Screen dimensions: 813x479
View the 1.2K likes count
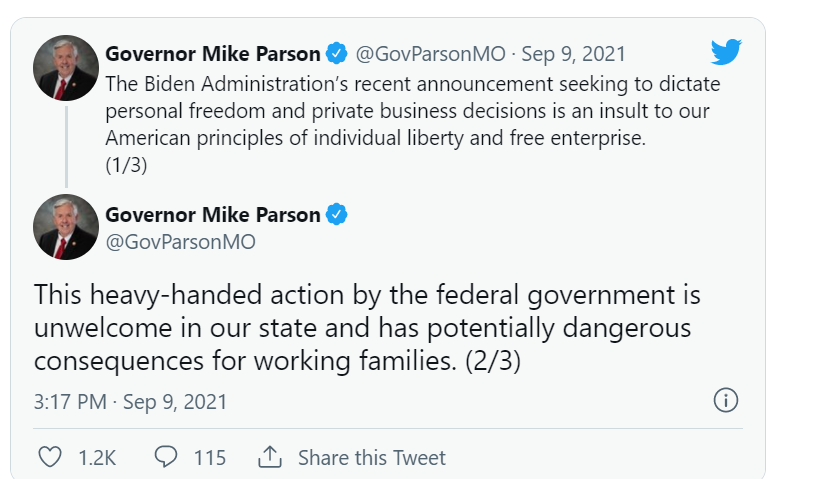(x=97, y=457)
